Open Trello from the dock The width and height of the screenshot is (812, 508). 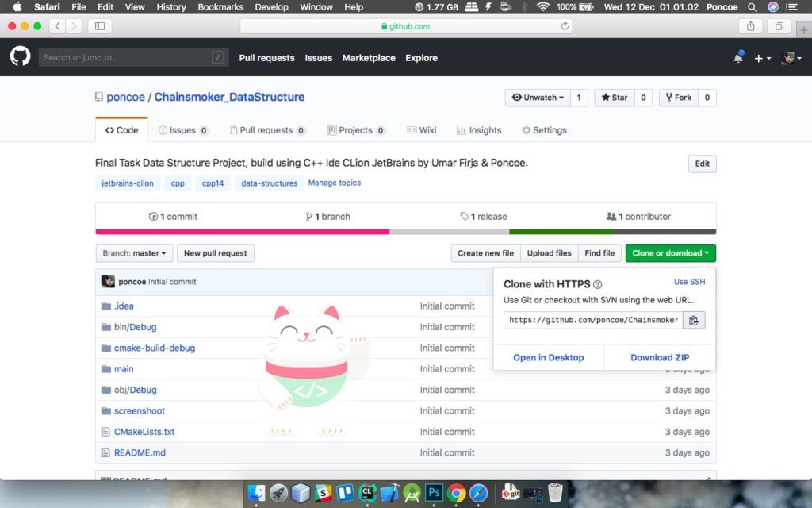tap(345, 493)
